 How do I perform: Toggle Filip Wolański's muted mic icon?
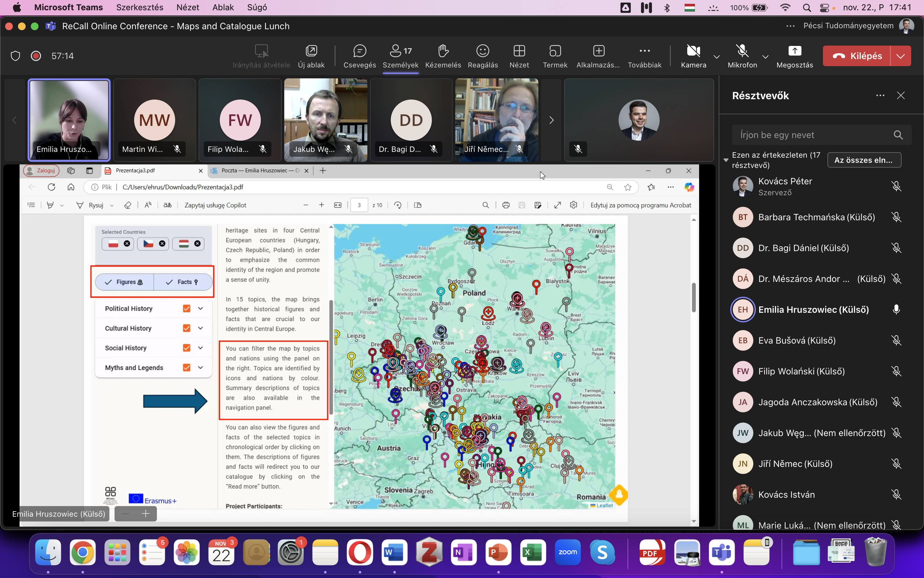896,371
